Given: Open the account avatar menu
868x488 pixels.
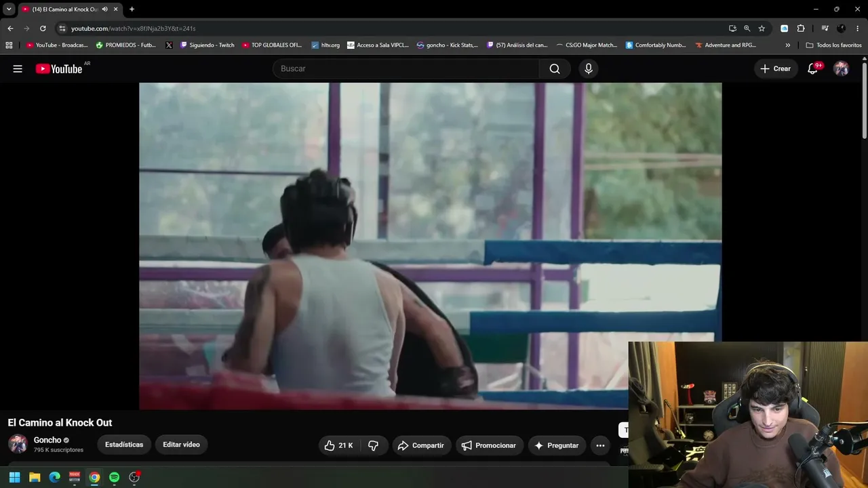Looking at the screenshot, I should pyautogui.click(x=841, y=68).
